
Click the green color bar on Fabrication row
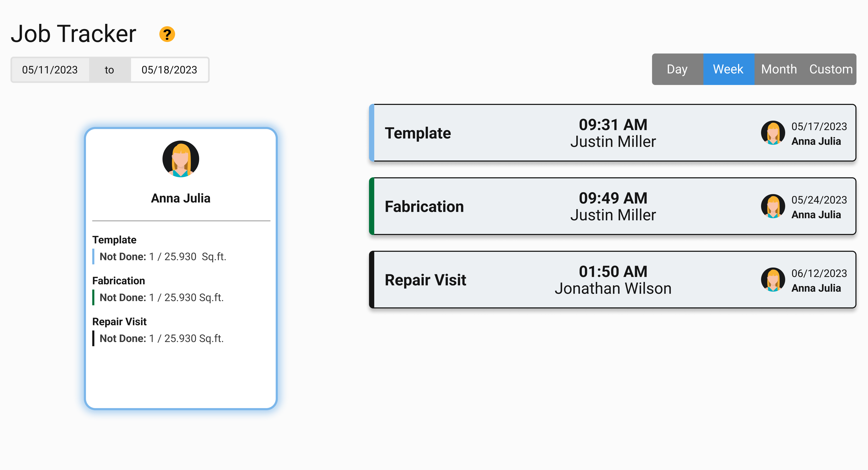pos(372,206)
